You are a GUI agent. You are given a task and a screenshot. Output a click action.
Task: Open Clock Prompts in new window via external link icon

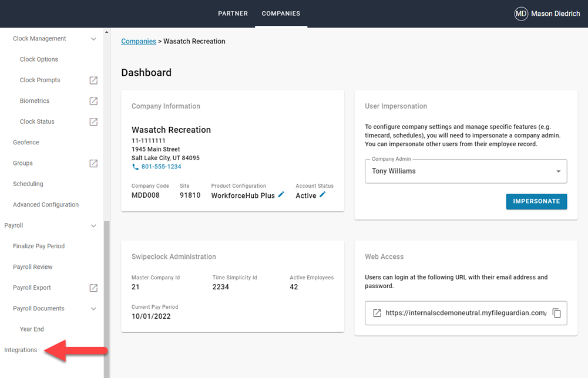[93, 80]
